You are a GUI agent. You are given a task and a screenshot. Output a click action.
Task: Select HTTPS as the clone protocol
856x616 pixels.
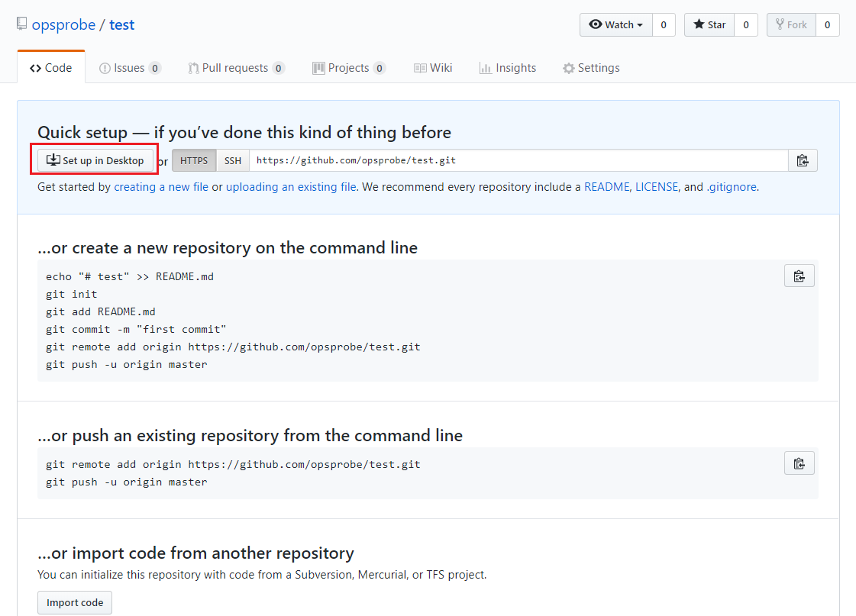coord(193,160)
